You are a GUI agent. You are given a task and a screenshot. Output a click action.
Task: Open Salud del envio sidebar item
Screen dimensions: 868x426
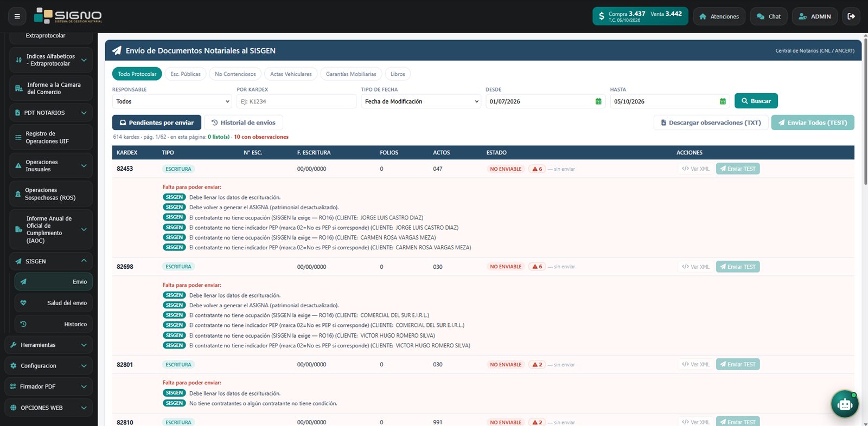(53, 303)
